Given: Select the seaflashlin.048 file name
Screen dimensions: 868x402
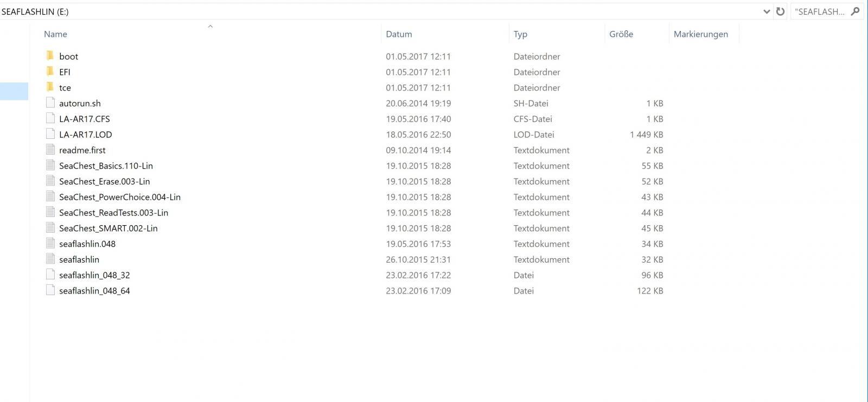Looking at the screenshot, I should point(87,244).
